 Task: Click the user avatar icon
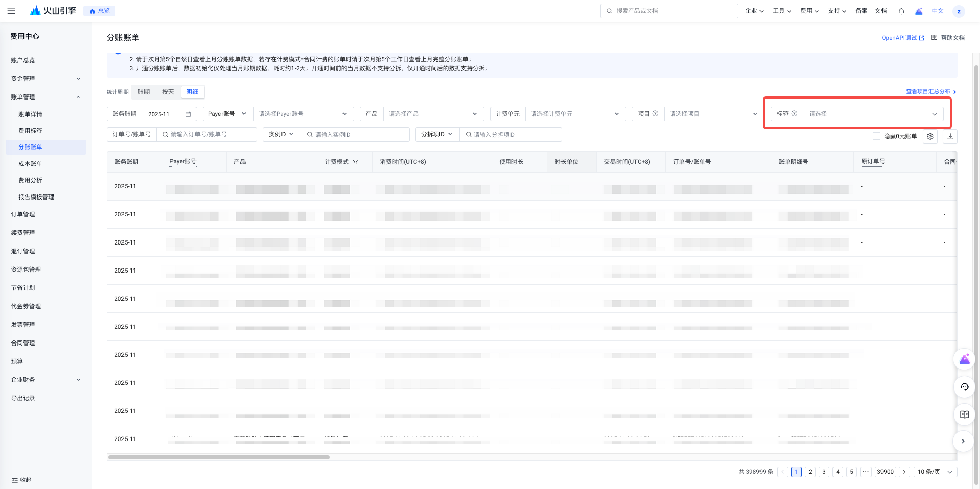[x=959, y=11]
